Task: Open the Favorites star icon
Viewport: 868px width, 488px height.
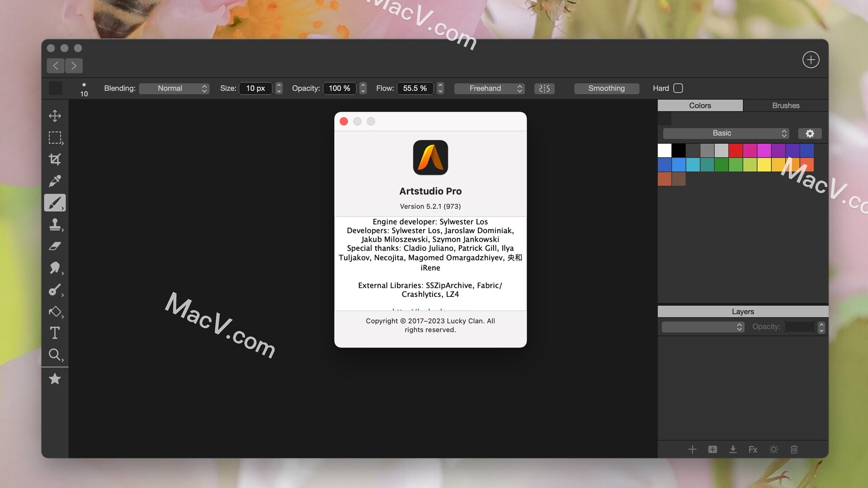Action: 55,379
